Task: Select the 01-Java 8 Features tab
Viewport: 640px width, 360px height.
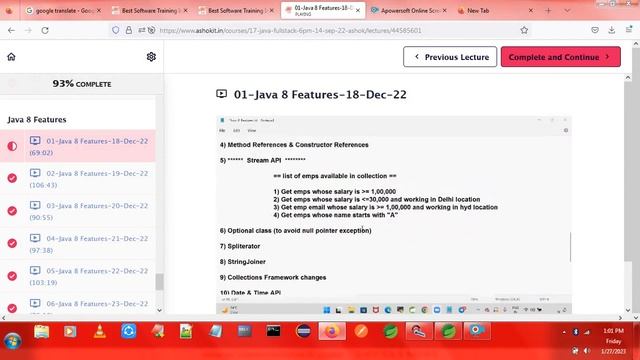Action: pyautogui.click(x=322, y=11)
